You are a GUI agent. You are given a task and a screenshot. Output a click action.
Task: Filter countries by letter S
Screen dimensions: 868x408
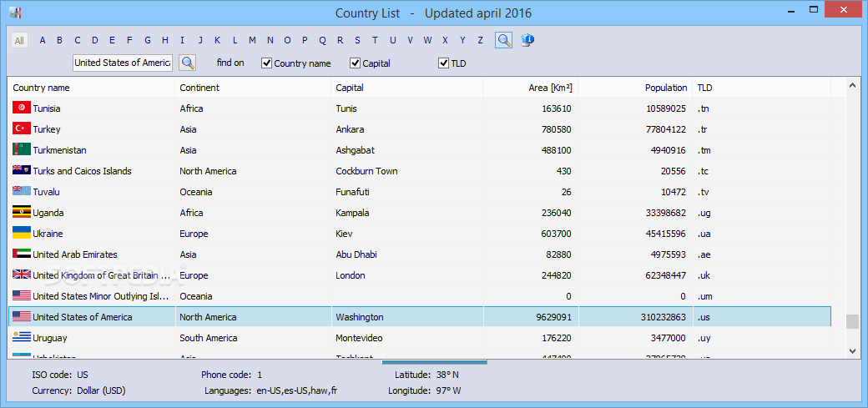click(x=357, y=40)
